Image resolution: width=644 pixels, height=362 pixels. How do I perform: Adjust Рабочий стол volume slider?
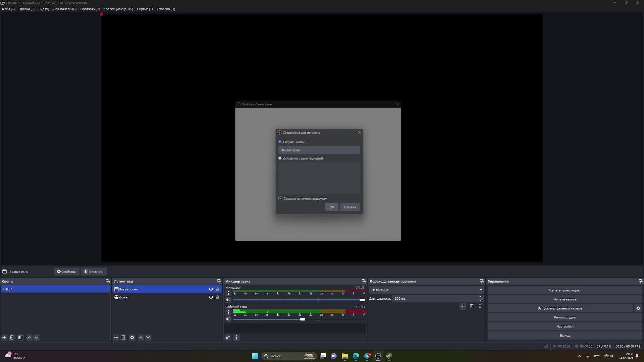pos(303,319)
